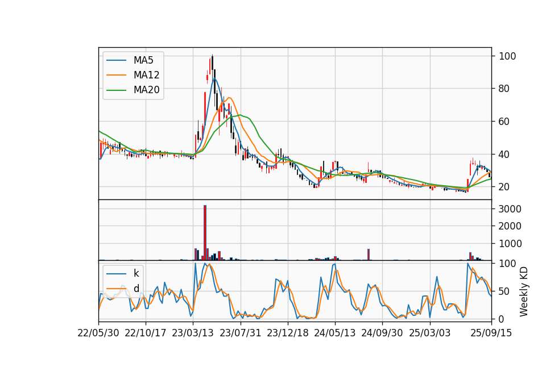546x392 pixels.
Task: Click the volume axis label 3000
Action: point(510,209)
